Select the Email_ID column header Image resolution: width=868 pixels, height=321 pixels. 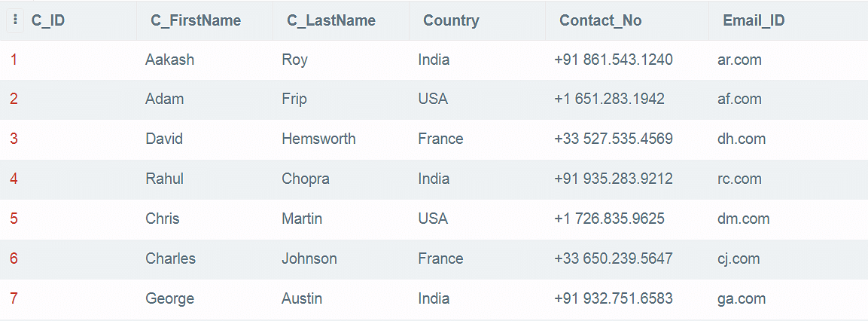[x=754, y=20]
